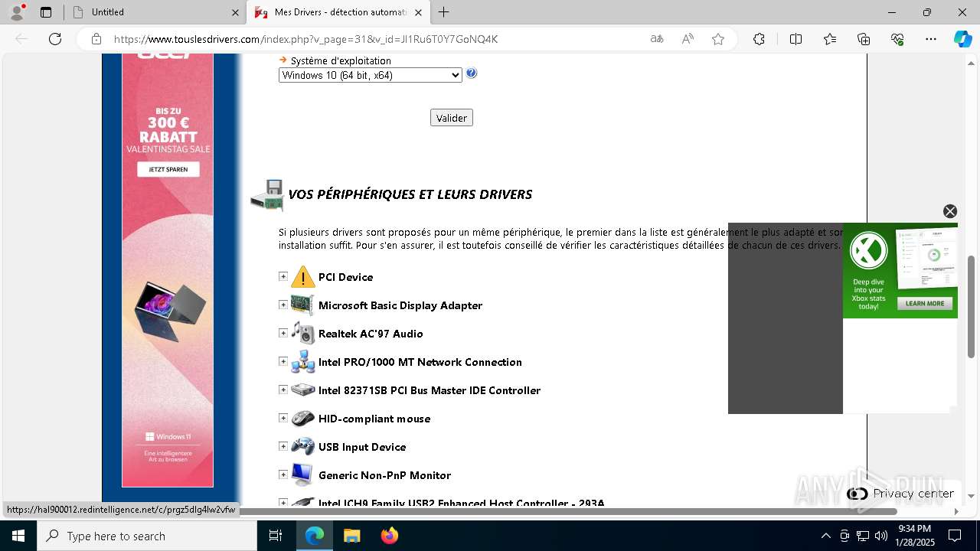The height and width of the screenshot is (551, 980).
Task: Refresh the page
Action: coord(55,39)
